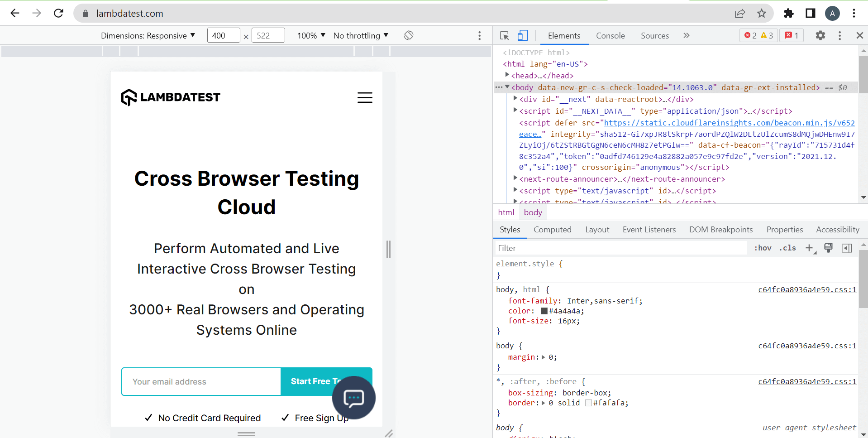
Task: Click the Start Free Testing button
Action: (x=312, y=381)
